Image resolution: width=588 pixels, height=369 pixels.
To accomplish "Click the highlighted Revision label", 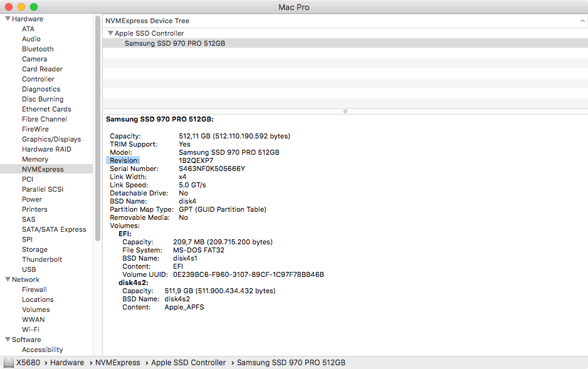I will tap(123, 160).
